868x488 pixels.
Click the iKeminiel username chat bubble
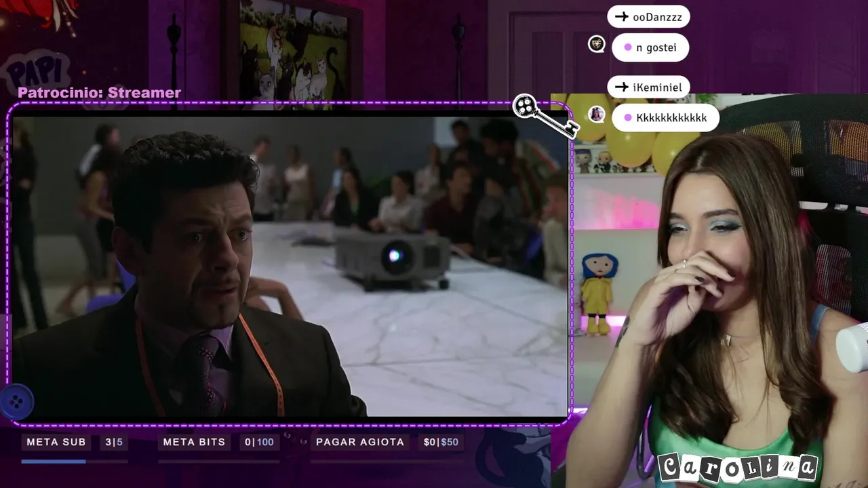tap(648, 87)
